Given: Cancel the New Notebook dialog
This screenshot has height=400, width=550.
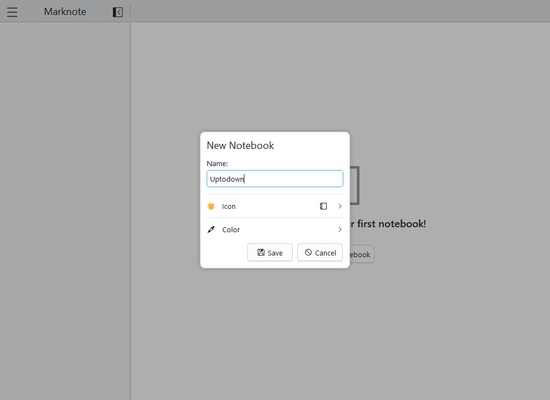Looking at the screenshot, I should 320,253.
